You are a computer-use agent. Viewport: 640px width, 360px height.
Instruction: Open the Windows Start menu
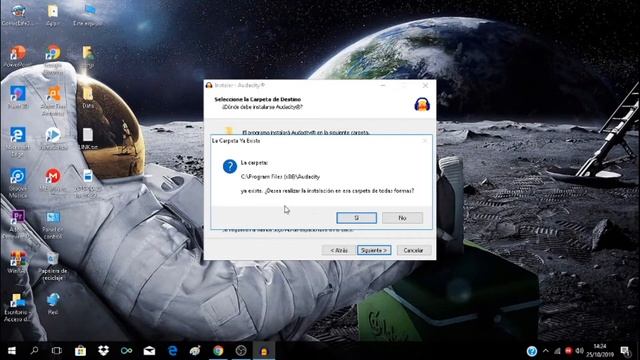pyautogui.click(x=11, y=351)
